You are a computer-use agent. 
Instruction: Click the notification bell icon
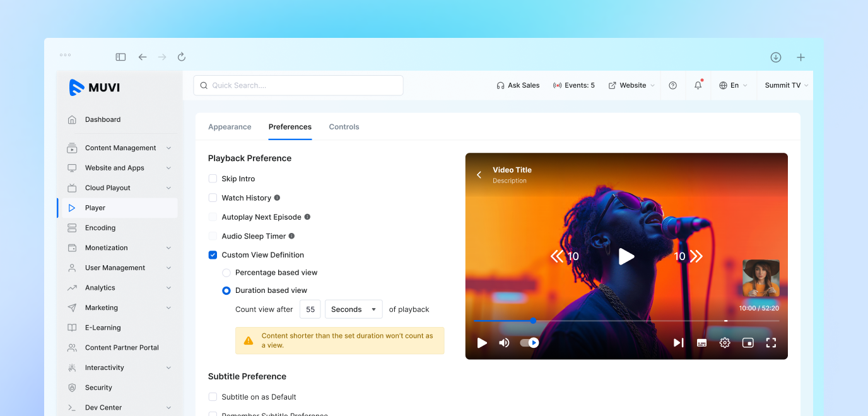point(698,85)
